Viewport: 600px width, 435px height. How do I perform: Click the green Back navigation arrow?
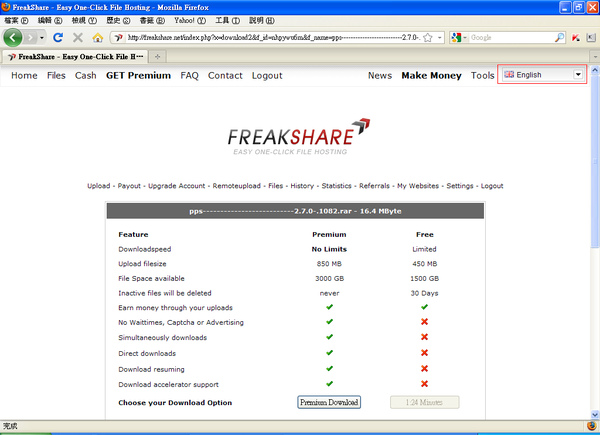pyautogui.click(x=13, y=37)
